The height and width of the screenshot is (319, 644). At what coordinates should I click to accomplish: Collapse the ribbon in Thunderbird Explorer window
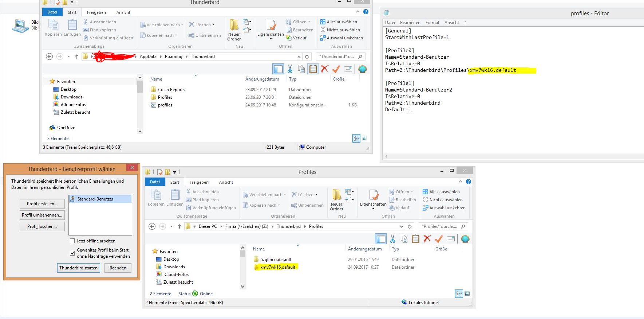click(x=358, y=12)
